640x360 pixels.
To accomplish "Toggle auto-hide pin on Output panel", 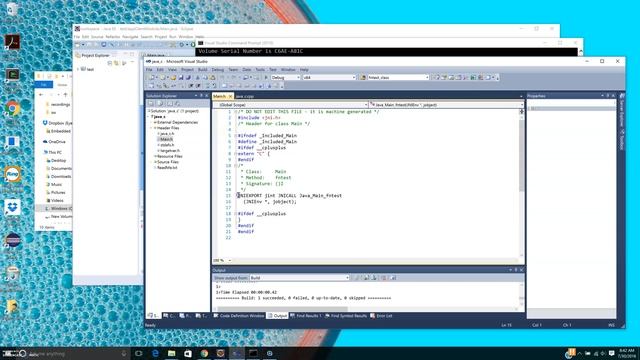I will (516, 270).
